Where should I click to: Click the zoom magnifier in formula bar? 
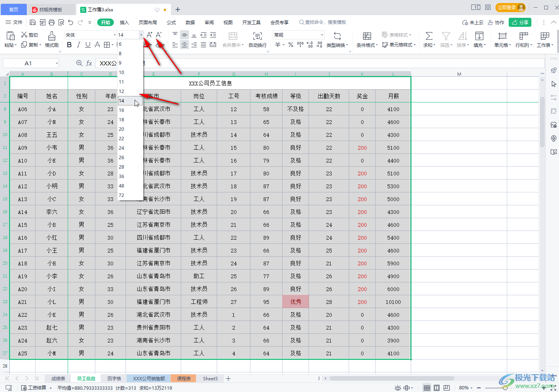click(x=79, y=63)
